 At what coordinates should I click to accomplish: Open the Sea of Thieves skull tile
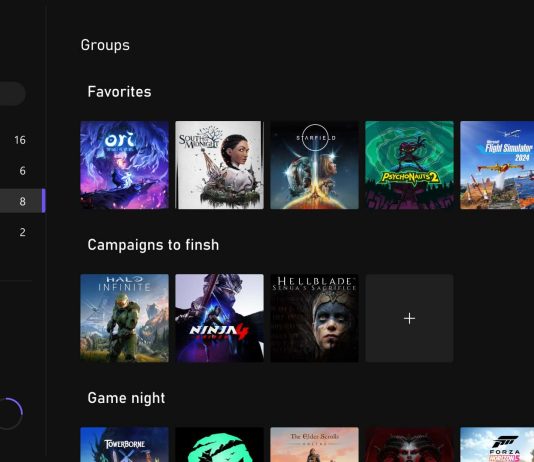pyautogui.click(x=219, y=445)
